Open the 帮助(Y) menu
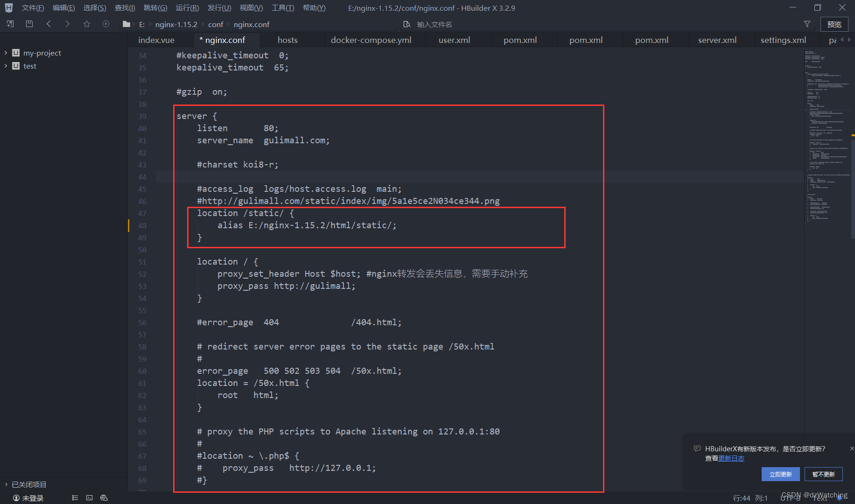The width and height of the screenshot is (855, 504). [x=314, y=8]
